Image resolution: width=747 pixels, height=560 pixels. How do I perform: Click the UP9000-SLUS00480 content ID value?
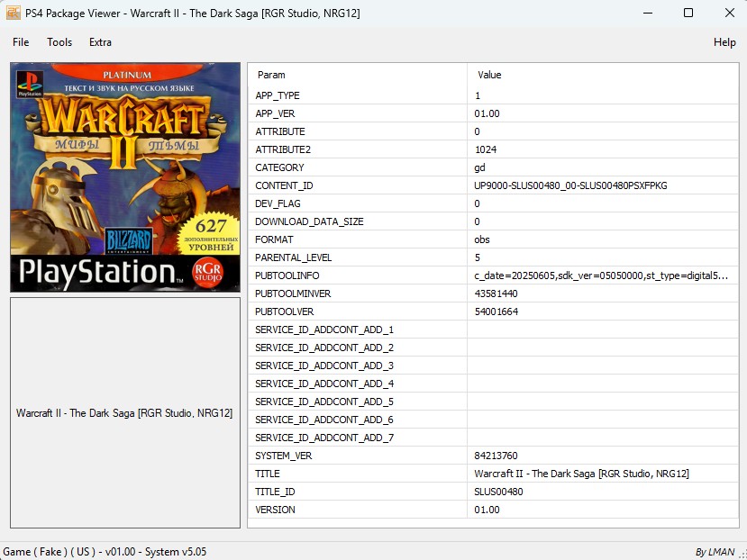[570, 185]
